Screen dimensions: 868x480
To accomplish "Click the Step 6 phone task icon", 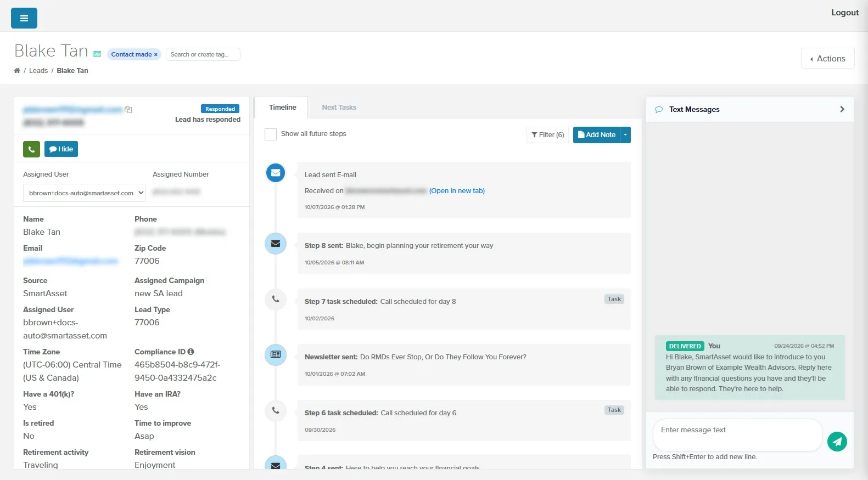I will click(x=276, y=411).
